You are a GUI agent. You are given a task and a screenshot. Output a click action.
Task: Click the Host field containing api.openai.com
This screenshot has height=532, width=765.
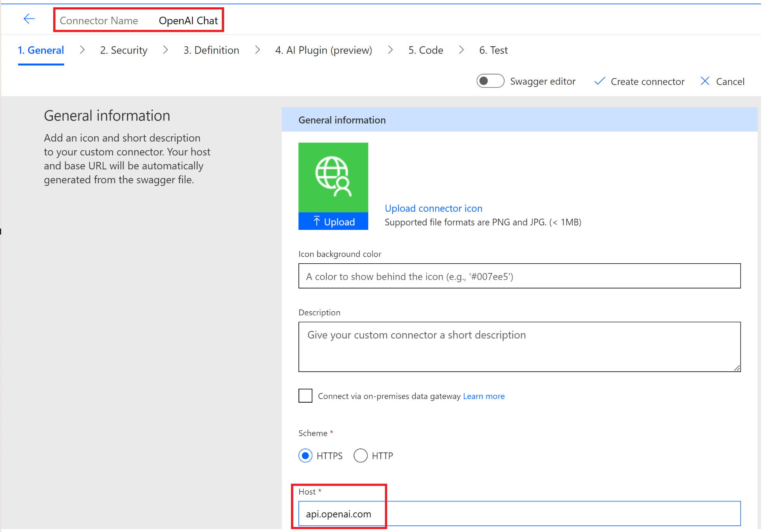(x=519, y=514)
